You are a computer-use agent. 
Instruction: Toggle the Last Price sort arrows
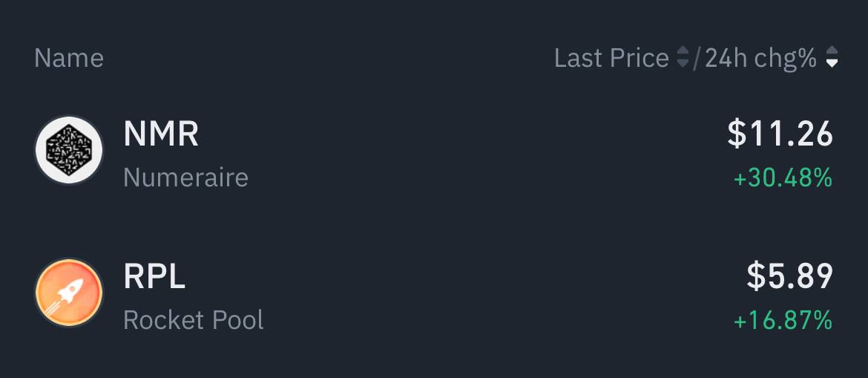point(683,58)
